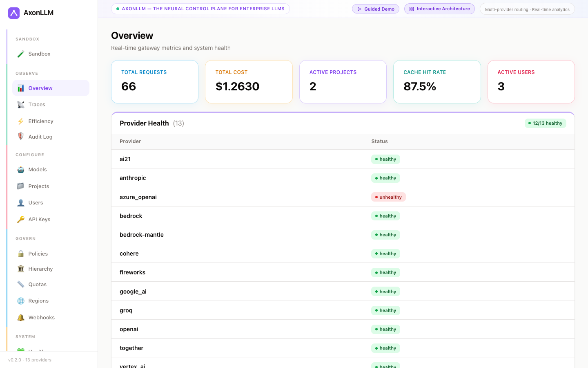Click the Quotas ruler icon

click(x=21, y=285)
